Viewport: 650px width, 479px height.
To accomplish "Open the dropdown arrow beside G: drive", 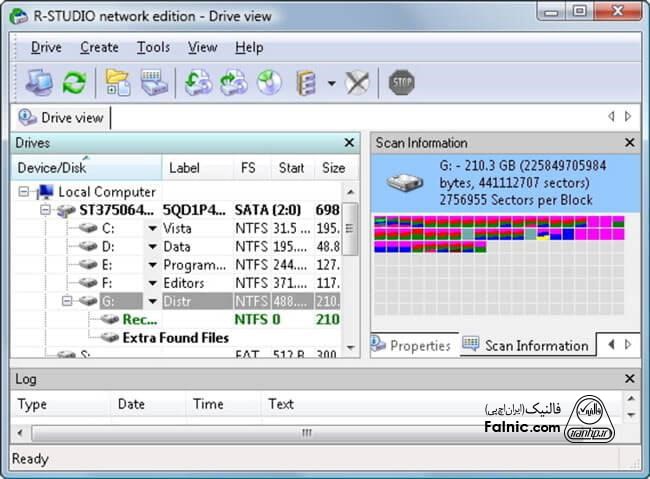I will pos(152,301).
